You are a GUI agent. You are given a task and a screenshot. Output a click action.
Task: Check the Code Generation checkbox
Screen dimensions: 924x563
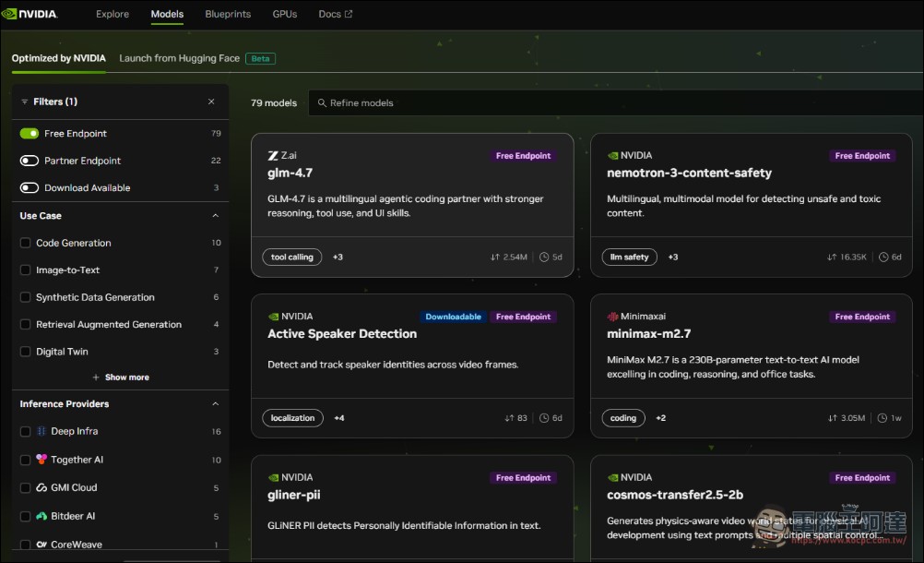pyautogui.click(x=25, y=243)
